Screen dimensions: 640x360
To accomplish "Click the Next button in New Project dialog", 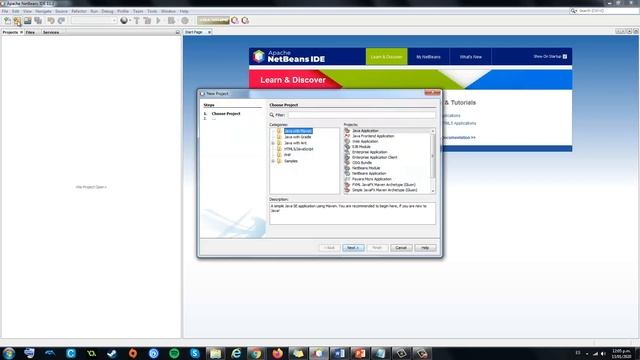I will point(353,248).
